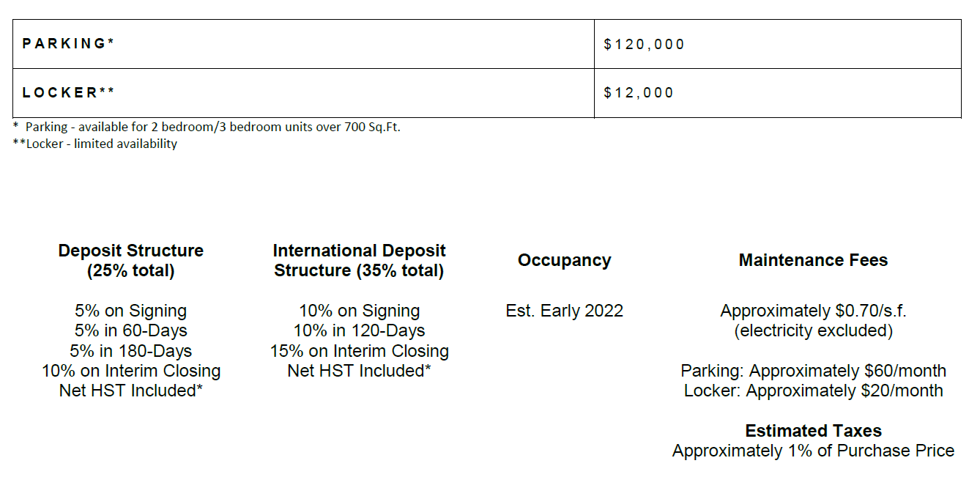Select the "Approximately $0.70/s.f." text
Image resolution: width=980 pixels, height=477 pixels.
pos(813,311)
